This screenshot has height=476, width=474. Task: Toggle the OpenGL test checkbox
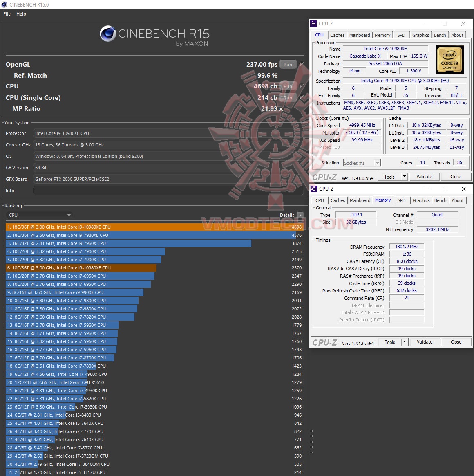click(x=302, y=64)
